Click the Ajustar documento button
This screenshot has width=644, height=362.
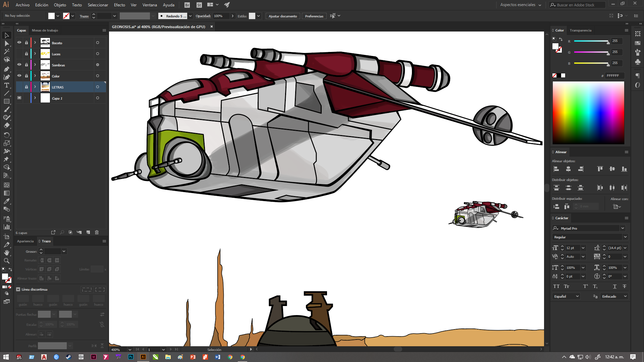point(283,16)
